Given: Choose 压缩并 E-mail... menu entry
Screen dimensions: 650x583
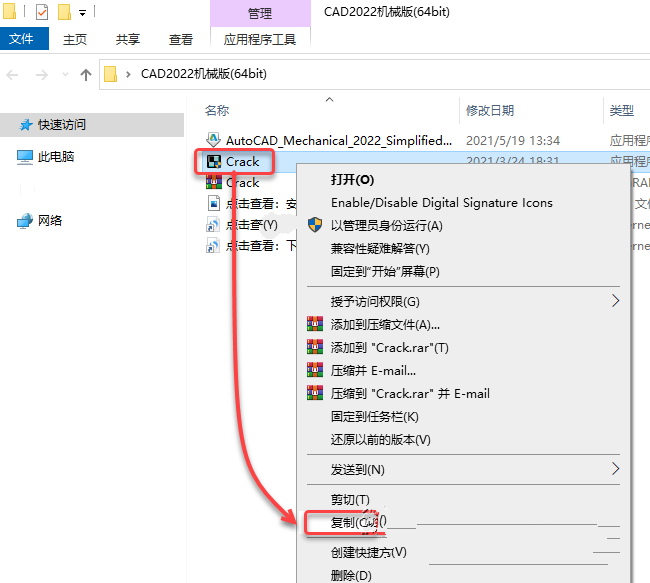Looking at the screenshot, I should coord(373,371).
